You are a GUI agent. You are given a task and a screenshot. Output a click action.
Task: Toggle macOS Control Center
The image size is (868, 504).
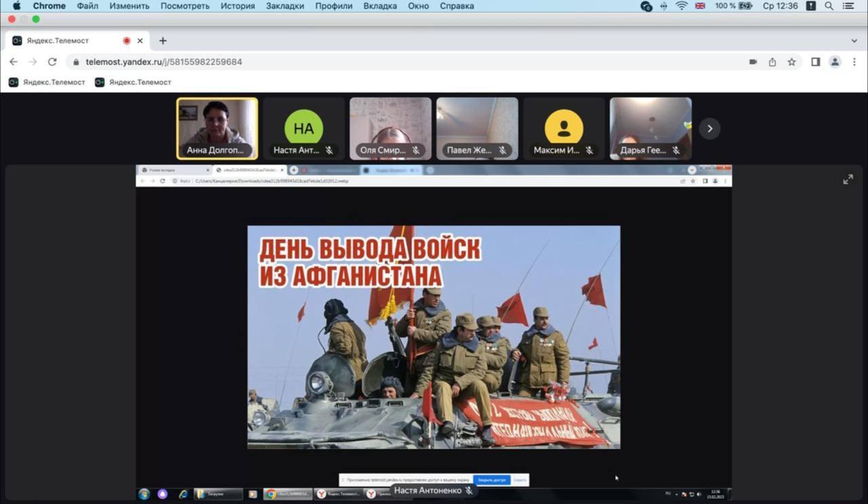point(848,6)
